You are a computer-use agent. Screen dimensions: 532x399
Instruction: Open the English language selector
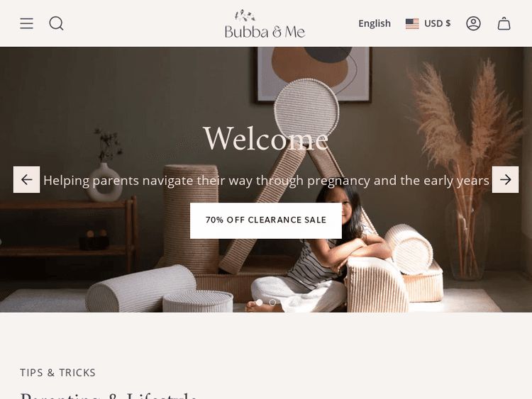tap(375, 23)
